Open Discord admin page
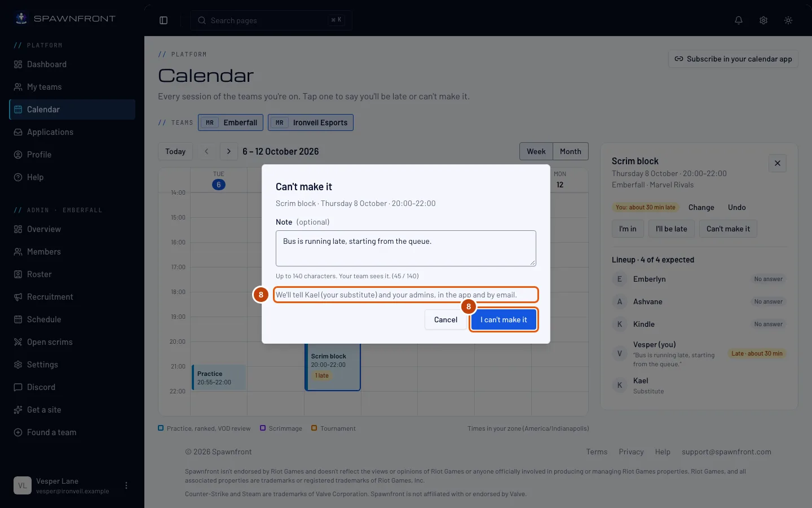This screenshot has width=812, height=508. click(x=72, y=387)
